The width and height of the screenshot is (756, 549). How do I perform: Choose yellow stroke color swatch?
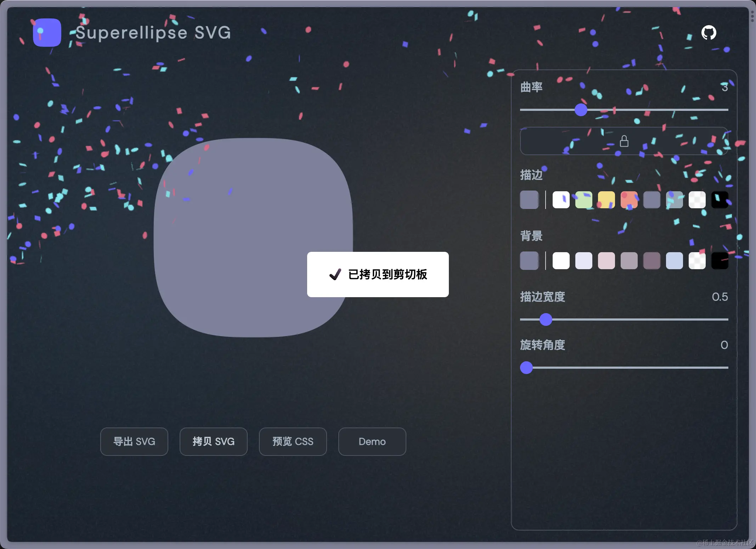606,200
